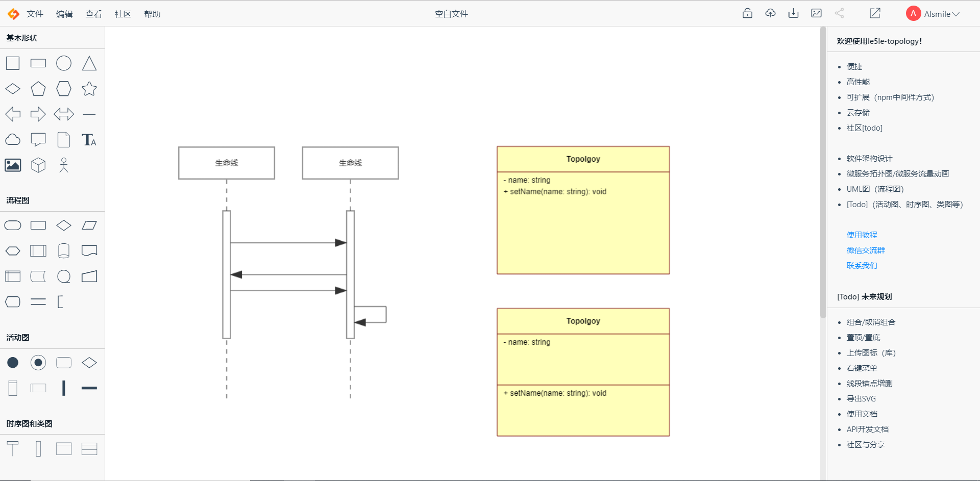
Task: Open the 使用教程 link
Action: 862,235
